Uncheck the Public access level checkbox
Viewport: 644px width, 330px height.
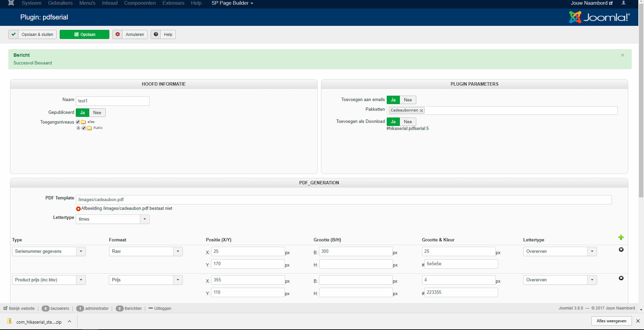[84, 128]
